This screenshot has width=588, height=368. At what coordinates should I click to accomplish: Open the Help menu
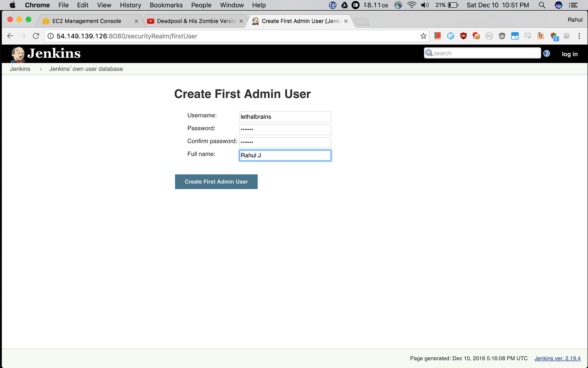[x=259, y=5]
